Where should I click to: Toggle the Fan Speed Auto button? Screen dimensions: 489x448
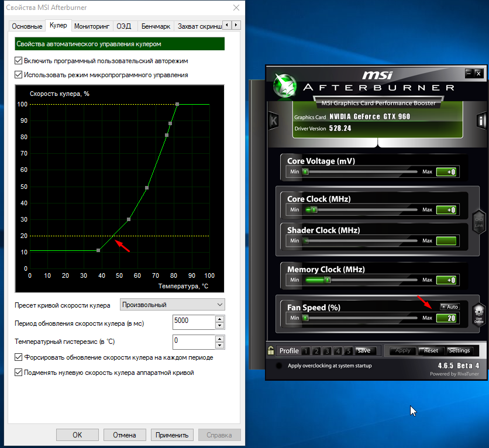pyautogui.click(x=449, y=307)
